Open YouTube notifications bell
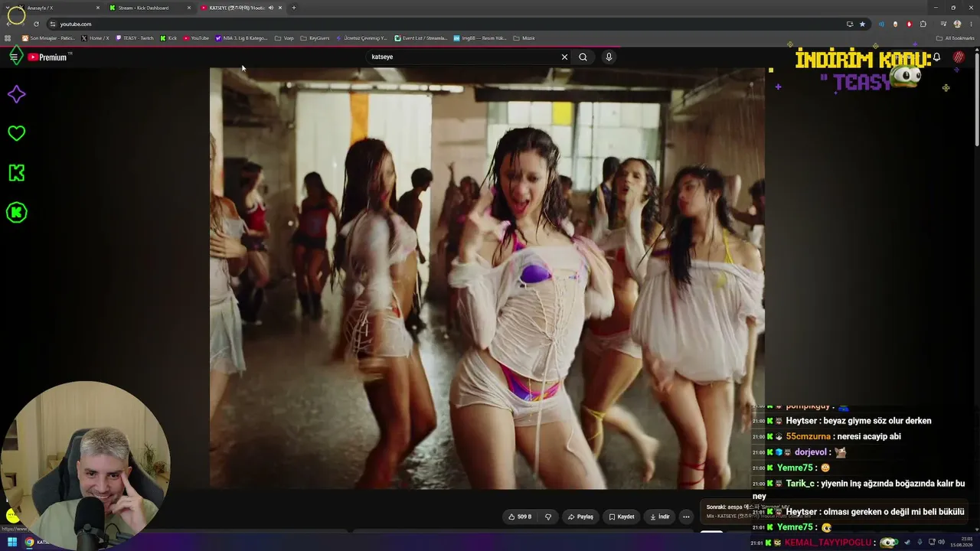 point(936,57)
